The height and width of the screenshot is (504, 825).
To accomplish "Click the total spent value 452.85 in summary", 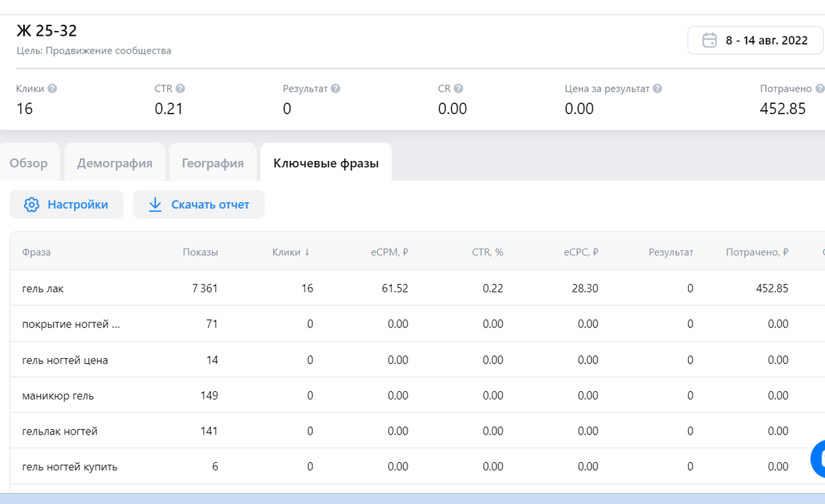I will click(x=782, y=109).
